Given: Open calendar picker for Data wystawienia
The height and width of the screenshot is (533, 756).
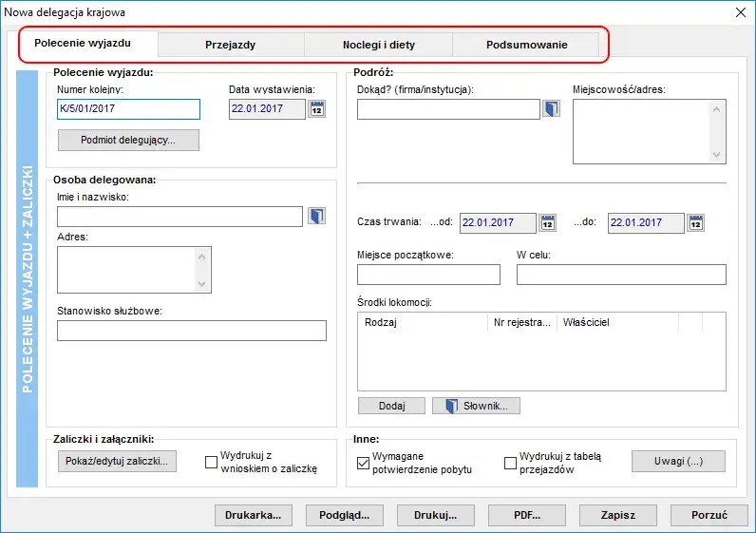Looking at the screenshot, I should pos(316,109).
